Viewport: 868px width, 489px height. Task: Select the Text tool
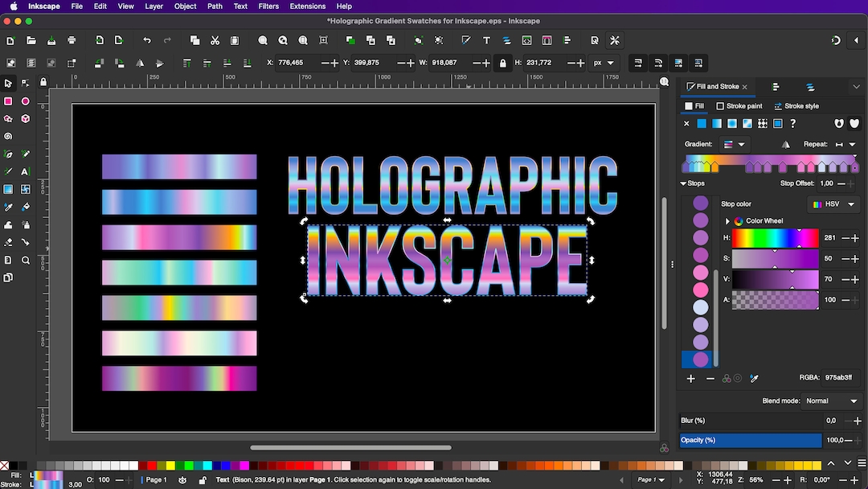click(25, 171)
